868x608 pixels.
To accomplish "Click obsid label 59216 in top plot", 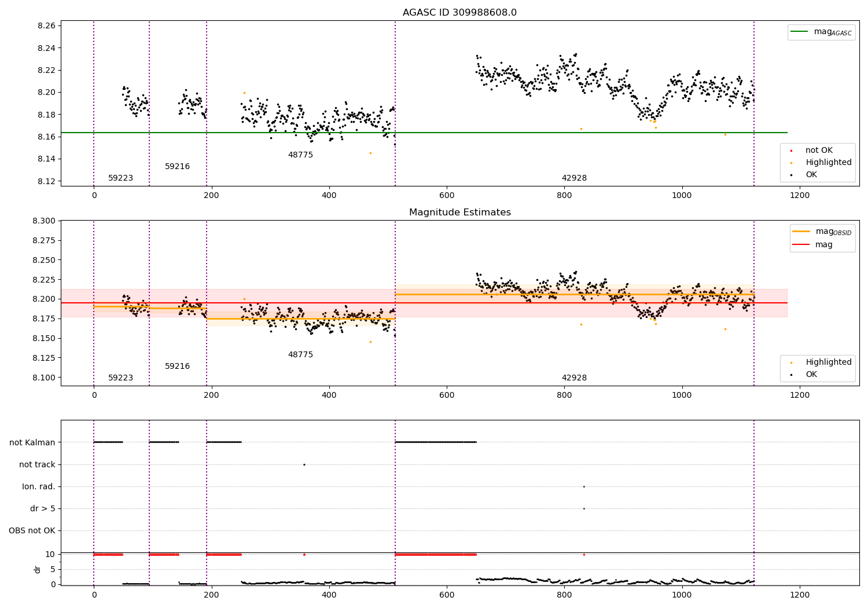I will point(177,166).
